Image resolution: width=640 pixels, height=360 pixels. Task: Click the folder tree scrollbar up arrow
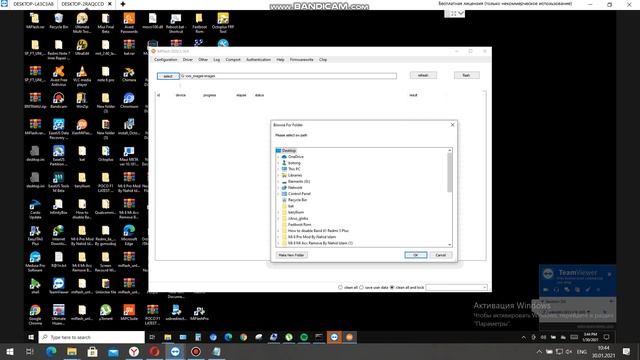click(x=449, y=151)
